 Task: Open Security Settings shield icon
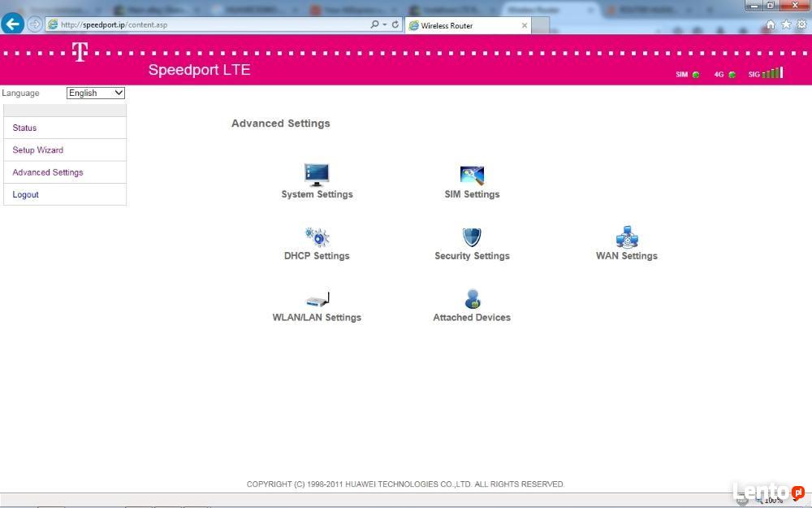tap(472, 237)
